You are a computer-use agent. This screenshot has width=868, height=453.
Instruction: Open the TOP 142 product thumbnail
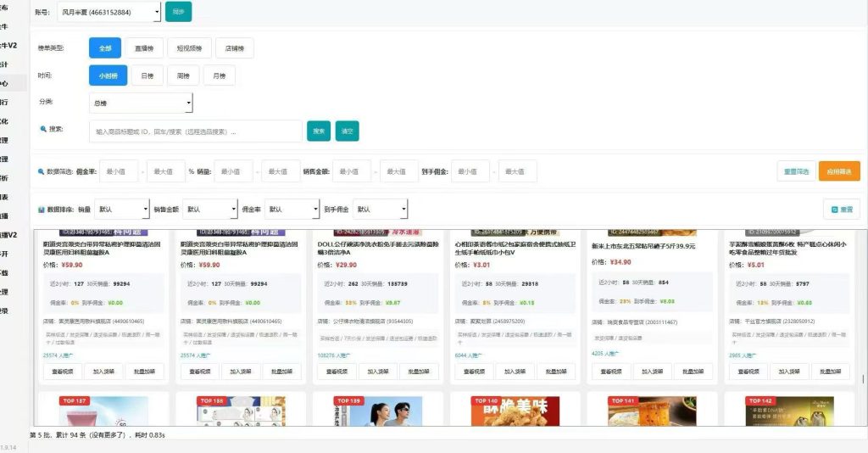click(789, 411)
